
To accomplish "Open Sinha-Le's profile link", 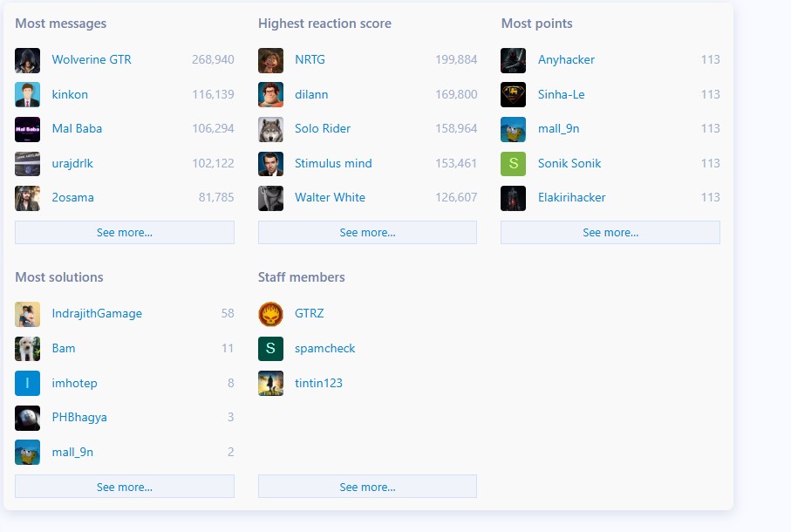I will tap(561, 94).
